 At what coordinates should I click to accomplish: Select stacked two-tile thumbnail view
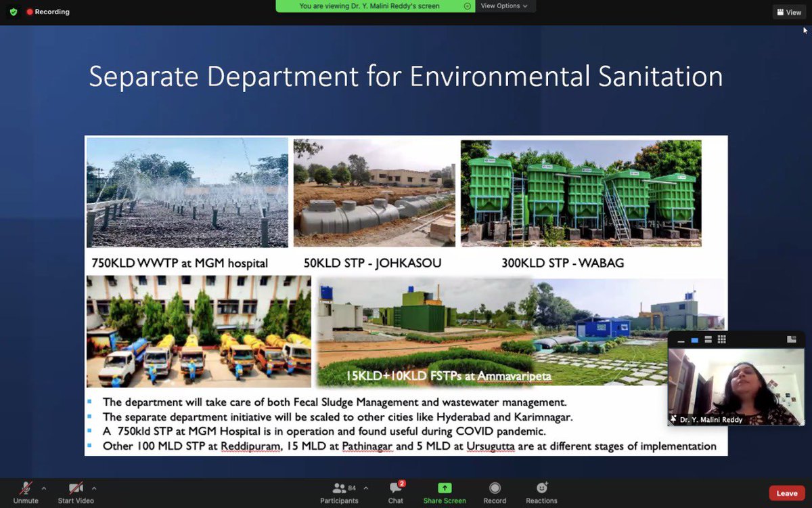(708, 339)
